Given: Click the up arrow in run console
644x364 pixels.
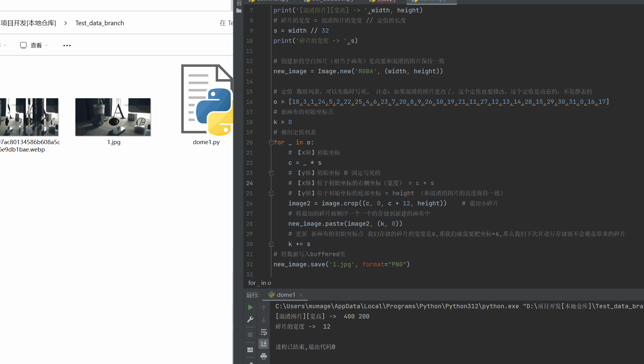Looking at the screenshot, I should [x=264, y=307].
